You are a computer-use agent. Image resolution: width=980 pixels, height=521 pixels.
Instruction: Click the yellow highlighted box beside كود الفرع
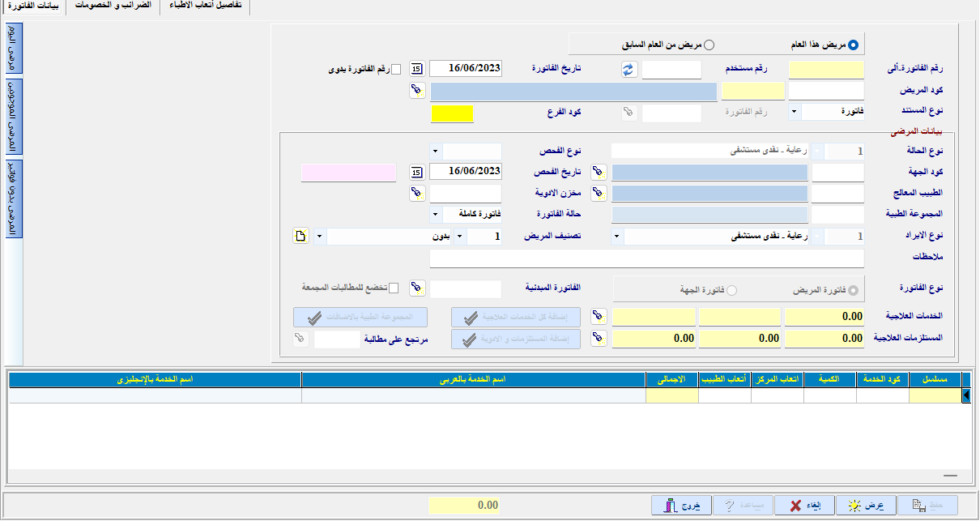[x=453, y=114]
